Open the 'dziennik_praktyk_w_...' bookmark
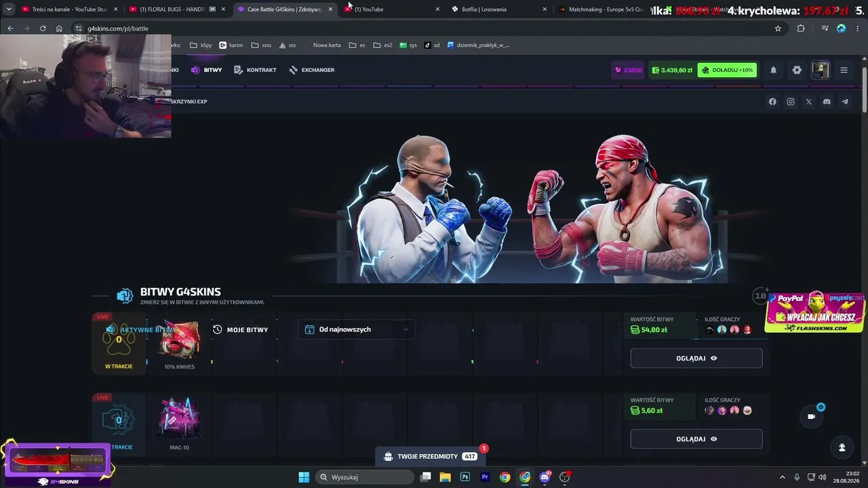868x488 pixels. click(x=478, y=45)
